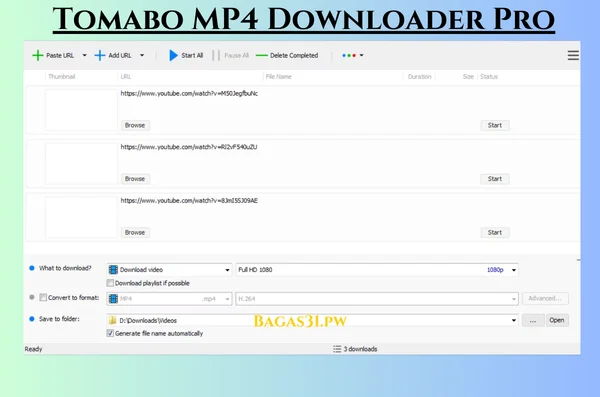Click Browse for the M50JegfbuNc video
The width and height of the screenshot is (600, 397).
[x=135, y=125]
